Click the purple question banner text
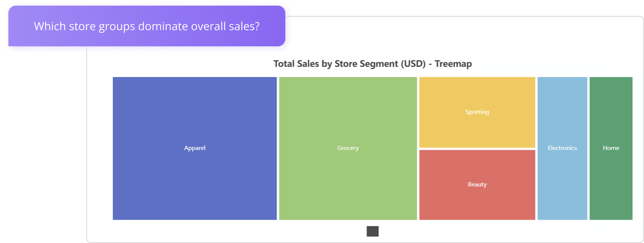Viewport: 644px width, 243px height. point(147,26)
